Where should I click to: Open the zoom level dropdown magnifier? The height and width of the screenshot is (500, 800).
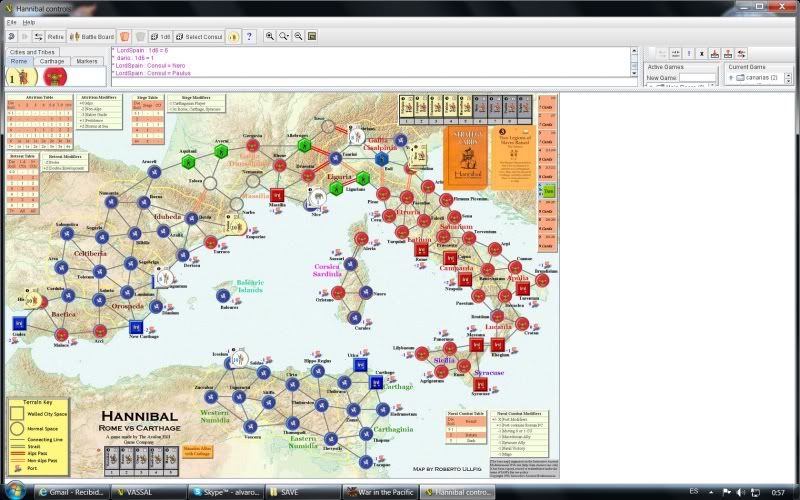284,36
